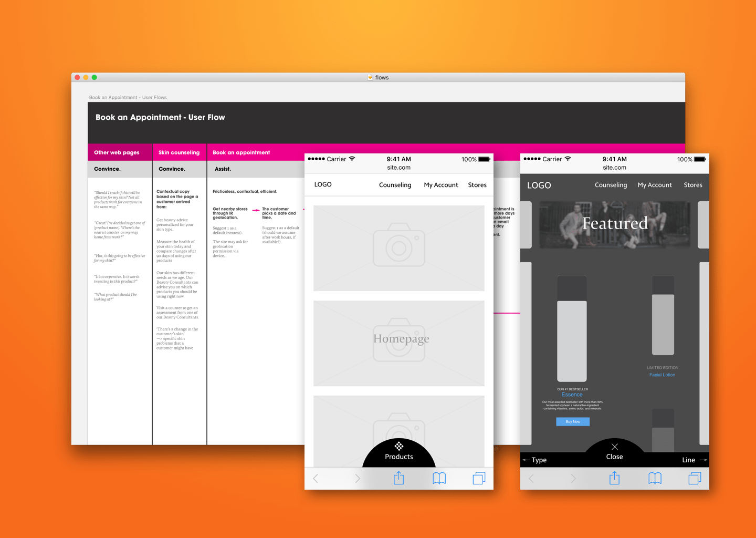Open tabs icon on the light phone
Viewport: 756px width, 538px height.
coord(479,478)
